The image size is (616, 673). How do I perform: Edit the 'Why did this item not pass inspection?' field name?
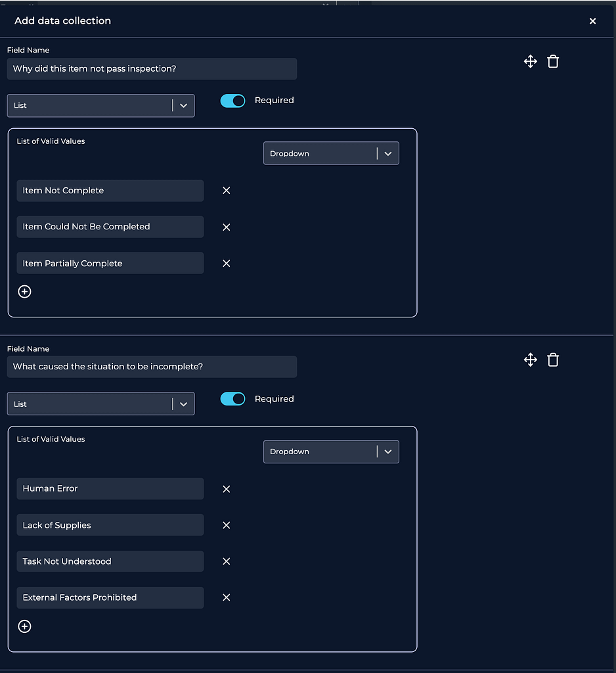[x=152, y=69]
